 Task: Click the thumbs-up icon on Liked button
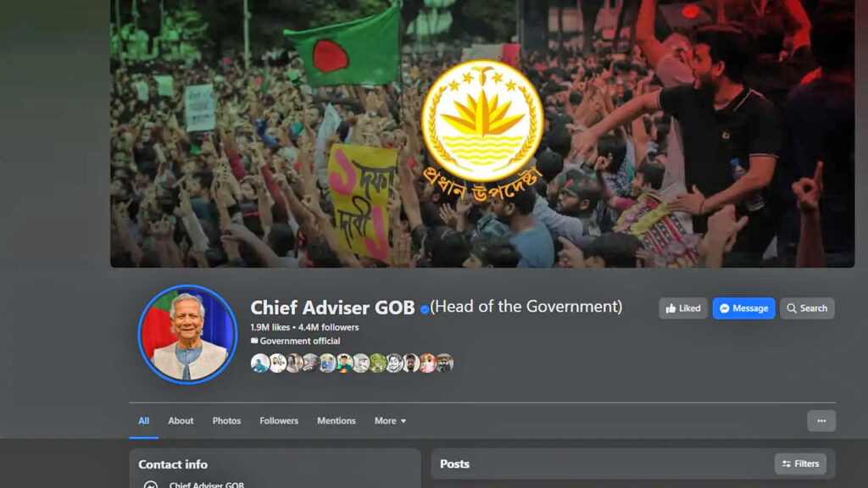pyautogui.click(x=670, y=308)
